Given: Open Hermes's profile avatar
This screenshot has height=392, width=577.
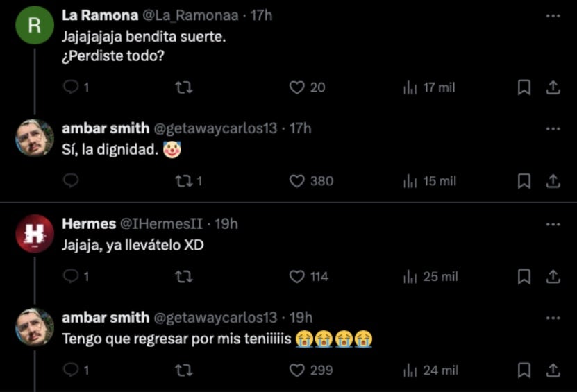Looking at the screenshot, I should point(35,235).
